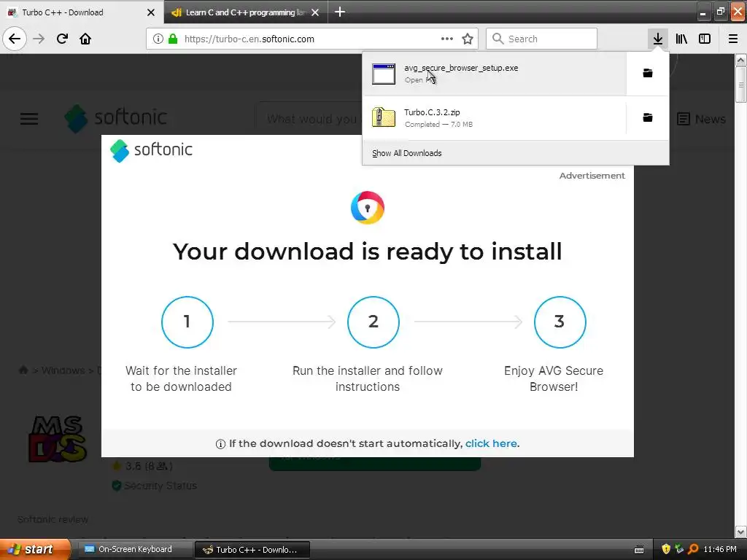This screenshot has height=560, width=747.
Task: Click the 'click here' download link
Action: (x=491, y=443)
